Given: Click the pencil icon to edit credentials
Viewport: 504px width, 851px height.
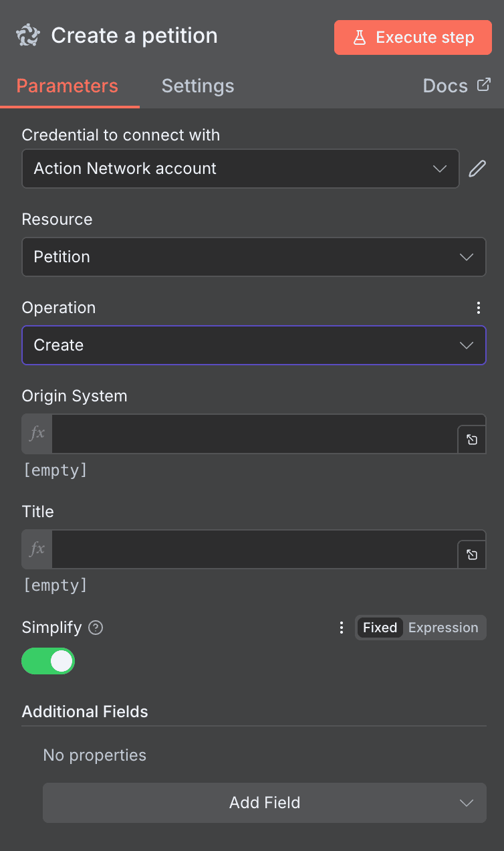Looking at the screenshot, I should click(477, 169).
